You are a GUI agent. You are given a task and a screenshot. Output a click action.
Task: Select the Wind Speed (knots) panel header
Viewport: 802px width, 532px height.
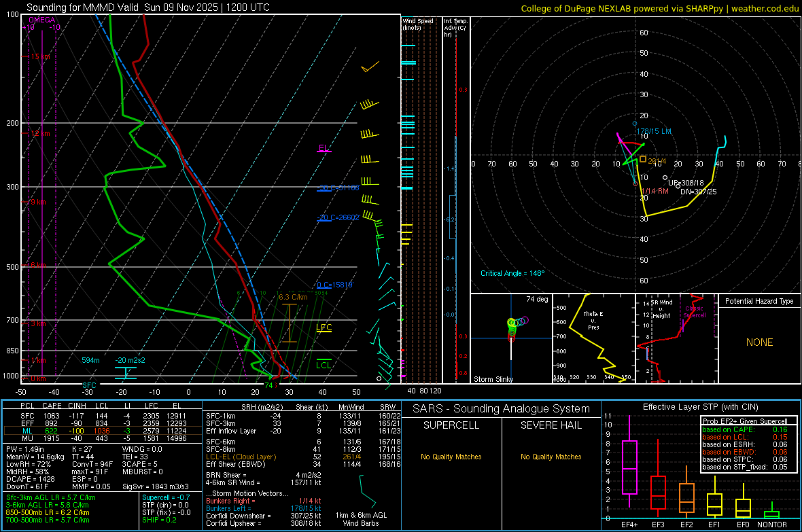pos(418,24)
